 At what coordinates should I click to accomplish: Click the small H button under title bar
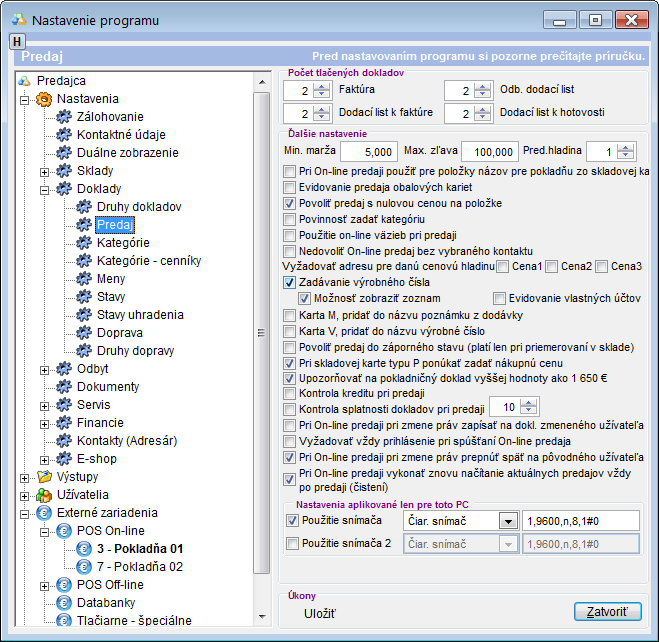click(x=17, y=41)
